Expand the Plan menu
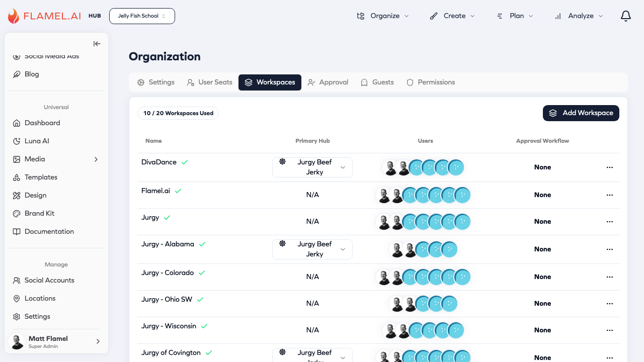 [514, 16]
